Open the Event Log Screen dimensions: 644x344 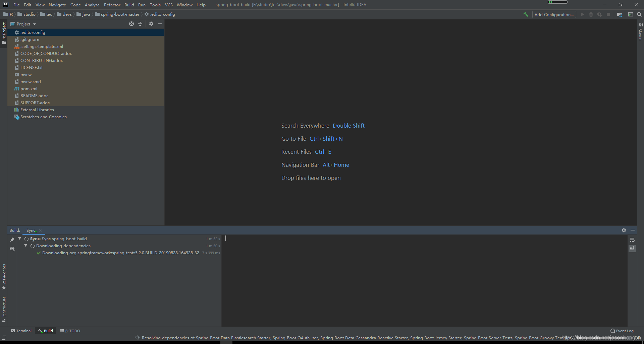tap(622, 331)
